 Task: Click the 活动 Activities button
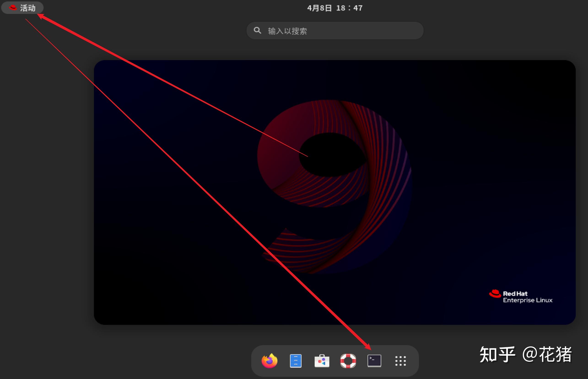[x=22, y=8]
